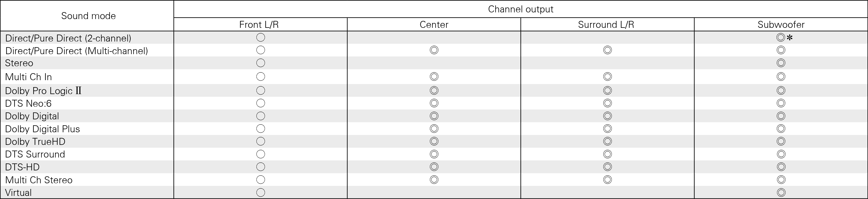Click the Stereo row Front L/R circle
The image size is (868, 199).
261,63
